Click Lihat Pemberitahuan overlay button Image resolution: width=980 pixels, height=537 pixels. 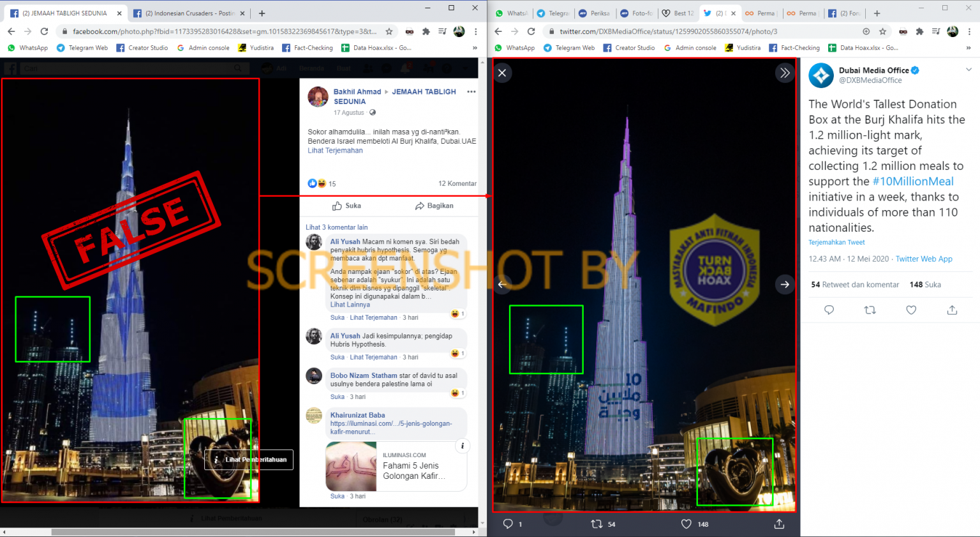coord(249,460)
